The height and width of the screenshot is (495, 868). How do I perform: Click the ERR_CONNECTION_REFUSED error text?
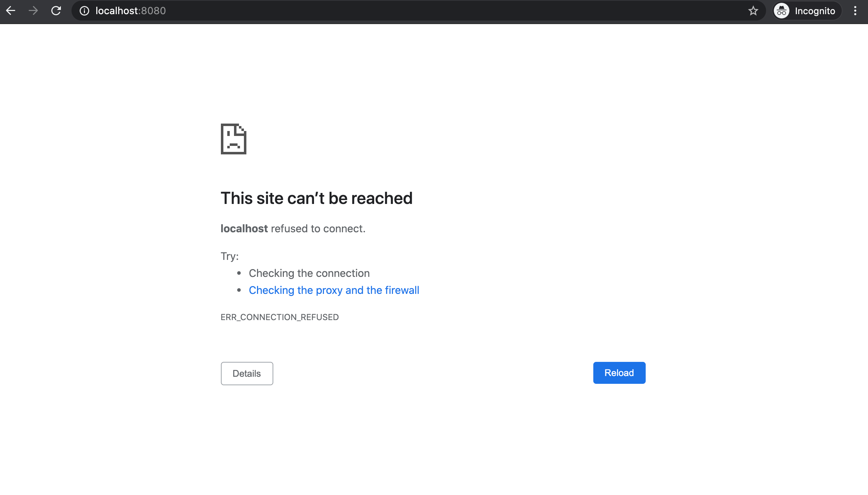click(279, 317)
